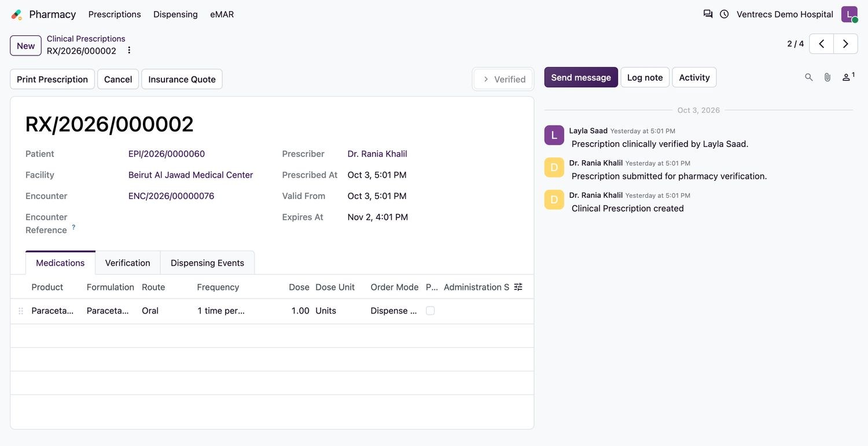Open the eMAR menu

[x=222, y=14]
